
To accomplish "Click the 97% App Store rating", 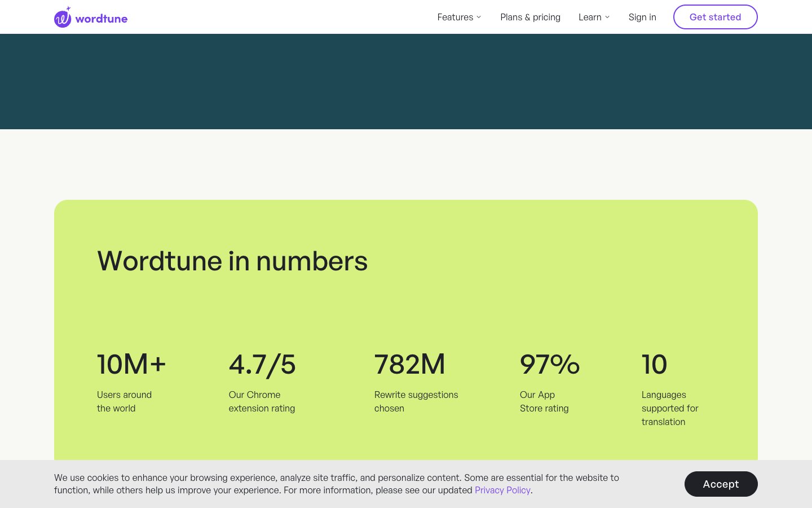I will (x=550, y=364).
